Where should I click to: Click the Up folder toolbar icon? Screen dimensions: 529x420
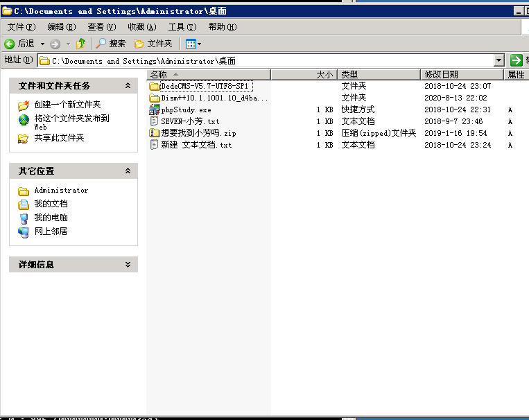click(81, 44)
